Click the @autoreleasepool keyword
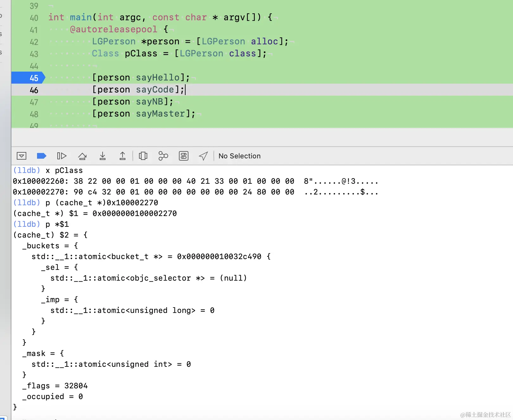Viewport: 513px width, 420px height. point(114,29)
